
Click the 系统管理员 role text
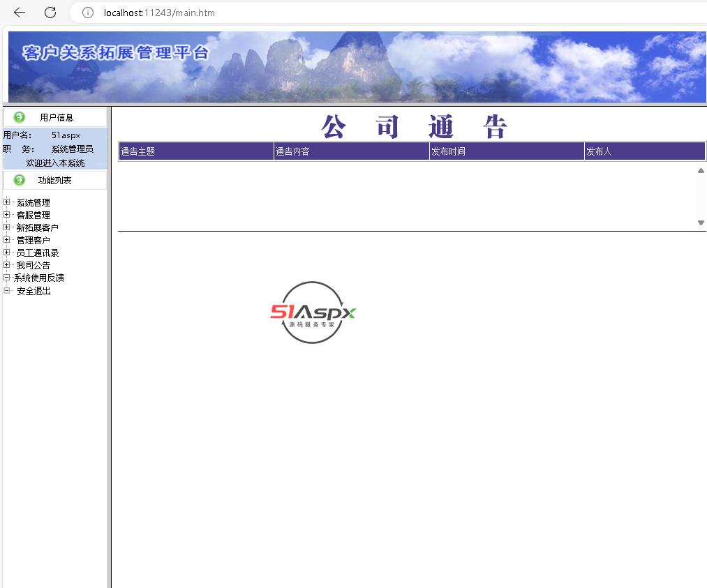[x=72, y=149]
